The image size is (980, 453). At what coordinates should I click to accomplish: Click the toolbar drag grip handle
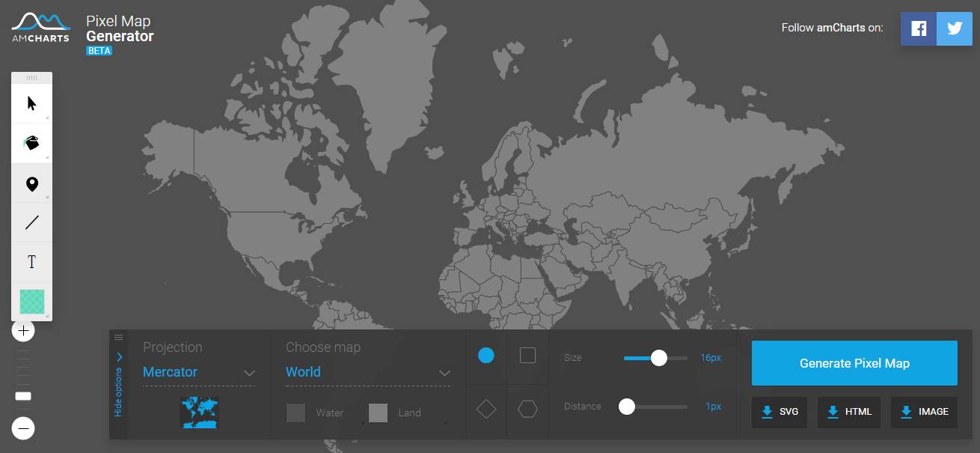pyautogui.click(x=31, y=78)
